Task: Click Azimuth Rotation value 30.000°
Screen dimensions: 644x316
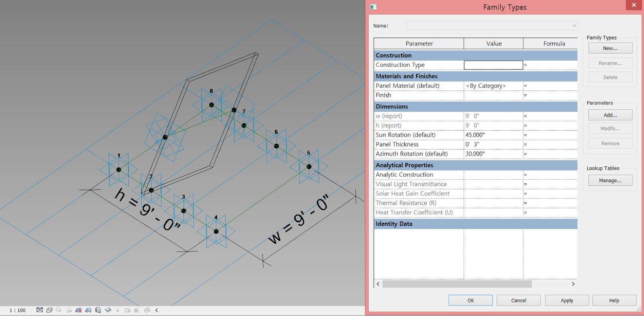Action: coord(493,154)
